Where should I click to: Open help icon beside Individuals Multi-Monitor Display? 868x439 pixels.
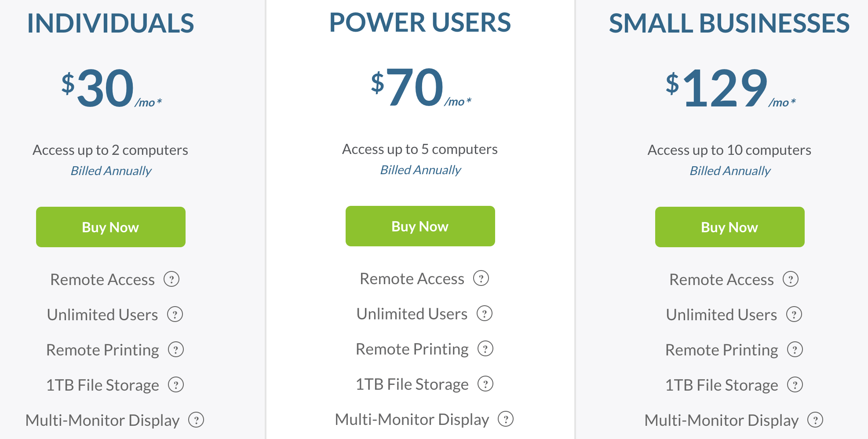pos(196,420)
